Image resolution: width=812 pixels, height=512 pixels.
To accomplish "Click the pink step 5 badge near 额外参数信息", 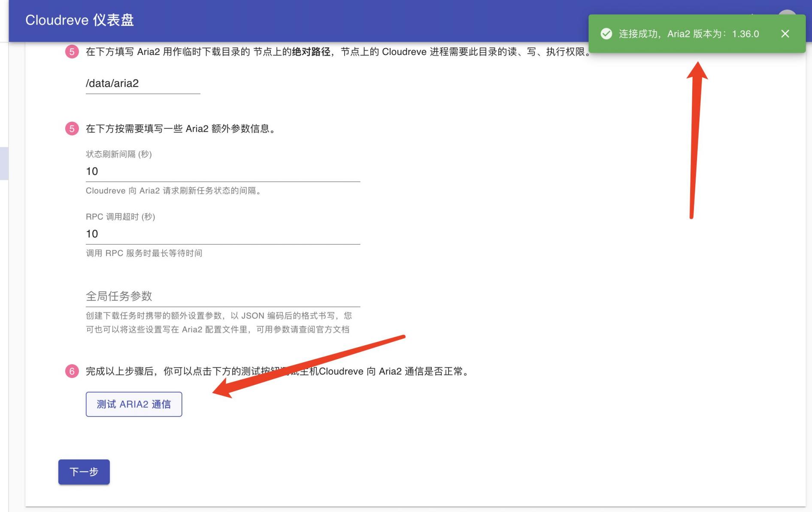I will tap(71, 128).
